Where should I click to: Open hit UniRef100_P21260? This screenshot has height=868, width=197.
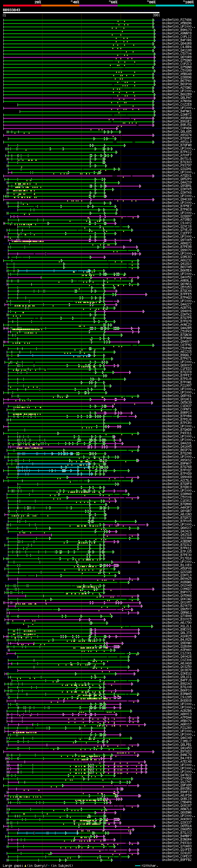point(176,728)
